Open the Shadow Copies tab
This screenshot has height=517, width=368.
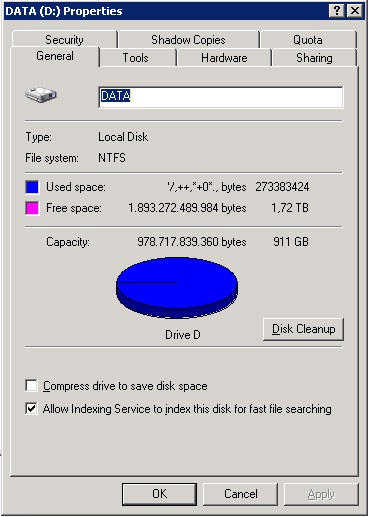[x=188, y=40]
